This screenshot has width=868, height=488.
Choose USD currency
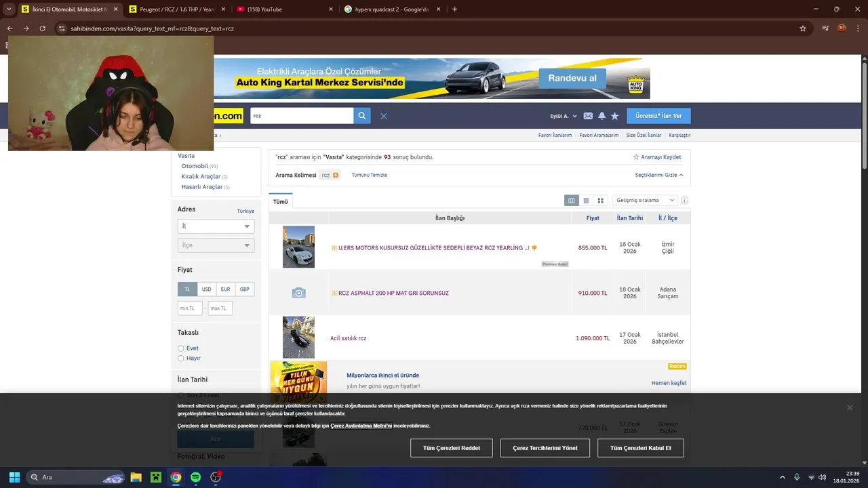pos(207,289)
